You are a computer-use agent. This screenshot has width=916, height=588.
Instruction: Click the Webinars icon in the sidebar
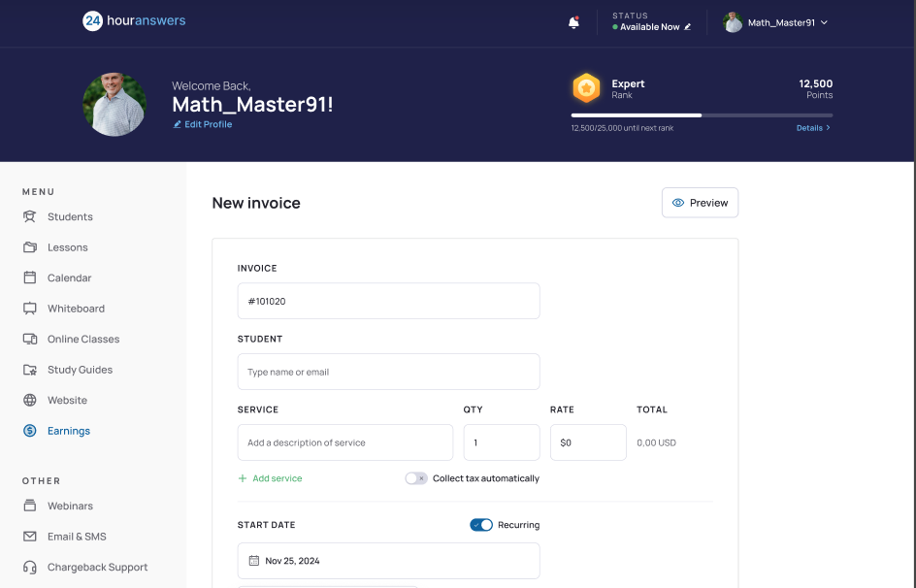[x=30, y=506]
